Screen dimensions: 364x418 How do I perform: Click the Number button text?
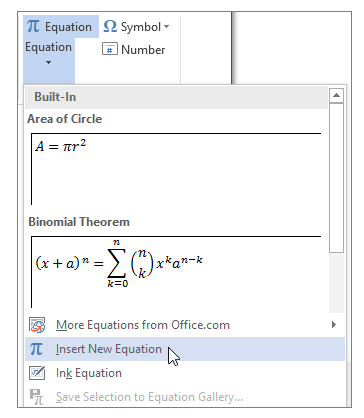pos(143,50)
